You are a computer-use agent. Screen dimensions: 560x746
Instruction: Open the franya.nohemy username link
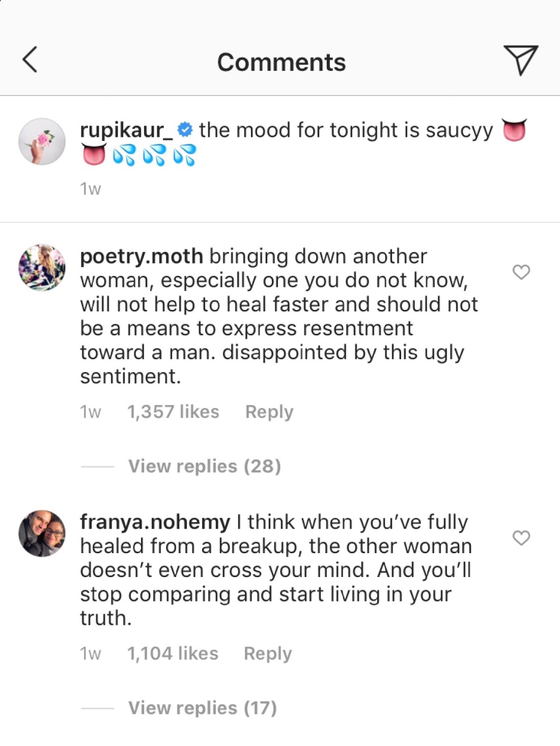coord(155,522)
